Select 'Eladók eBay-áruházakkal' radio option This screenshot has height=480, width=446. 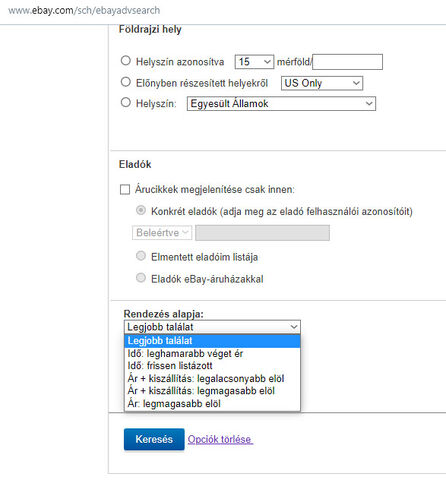point(141,278)
